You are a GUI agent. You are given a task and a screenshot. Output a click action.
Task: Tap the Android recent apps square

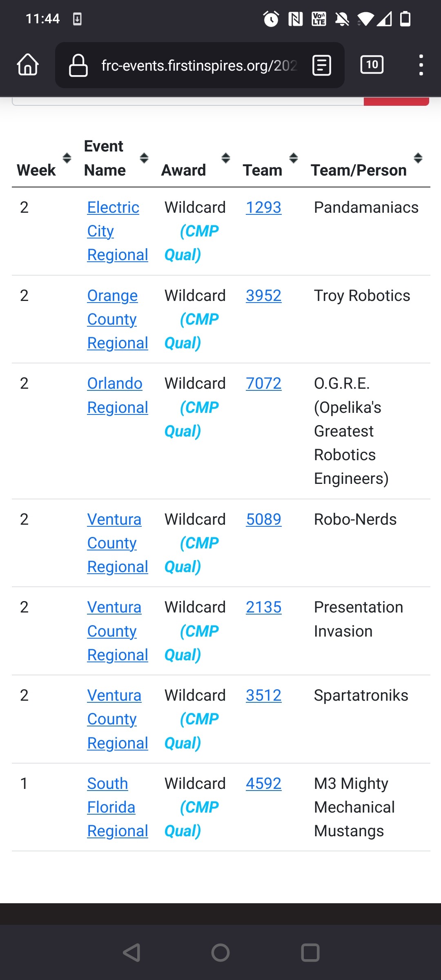tap(310, 953)
